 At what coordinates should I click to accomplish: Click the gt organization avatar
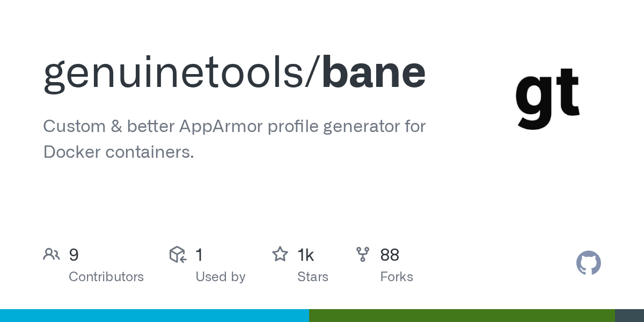click(547, 98)
